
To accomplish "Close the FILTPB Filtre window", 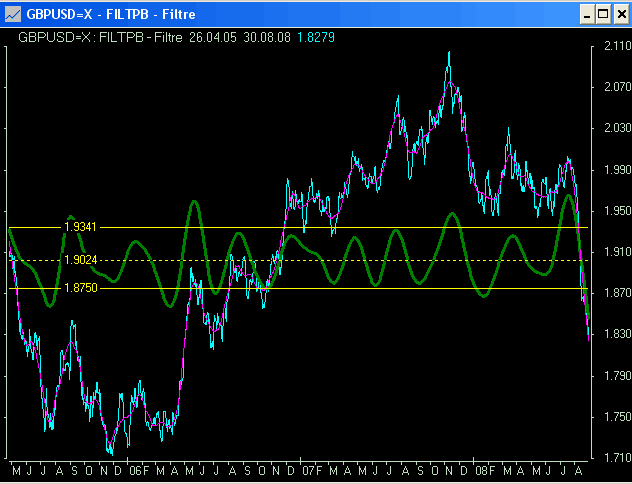I will click(622, 15).
